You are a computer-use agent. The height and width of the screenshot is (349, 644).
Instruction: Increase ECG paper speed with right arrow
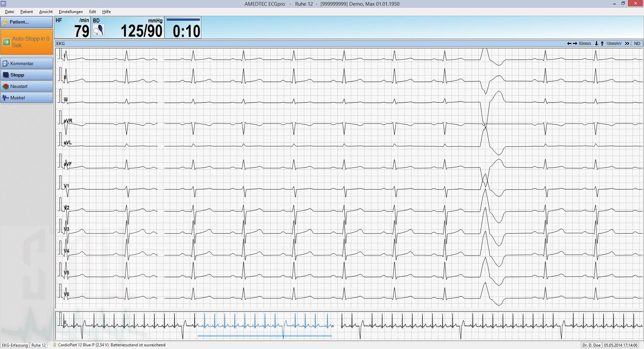tap(575, 44)
